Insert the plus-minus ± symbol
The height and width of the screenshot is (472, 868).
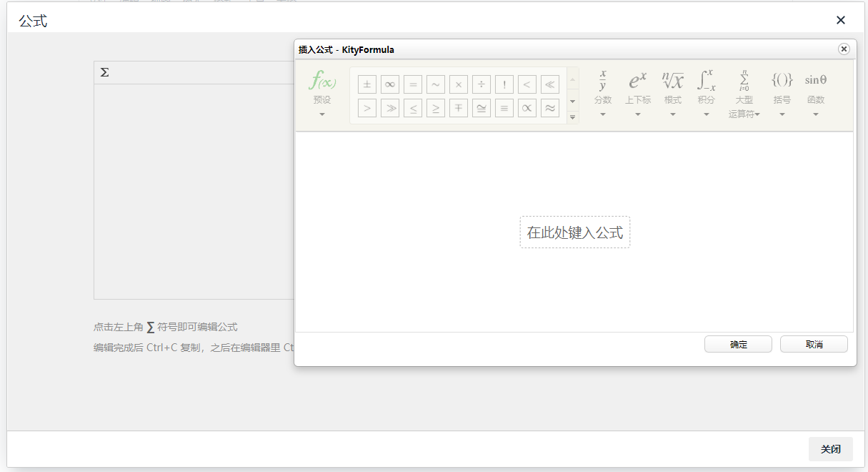(366, 84)
